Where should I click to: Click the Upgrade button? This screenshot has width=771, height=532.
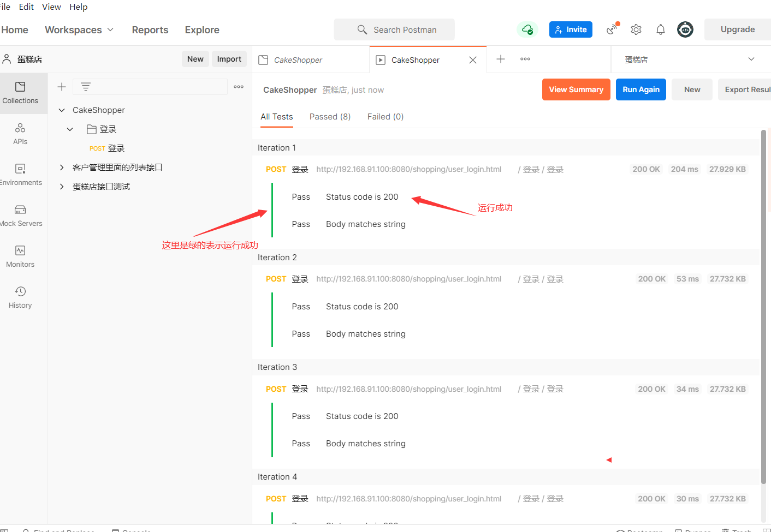point(738,29)
